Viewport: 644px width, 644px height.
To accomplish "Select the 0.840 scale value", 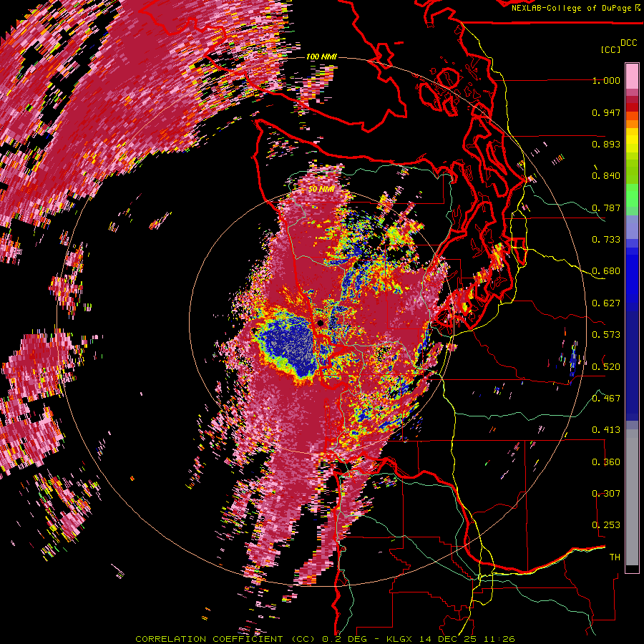I will point(606,176).
